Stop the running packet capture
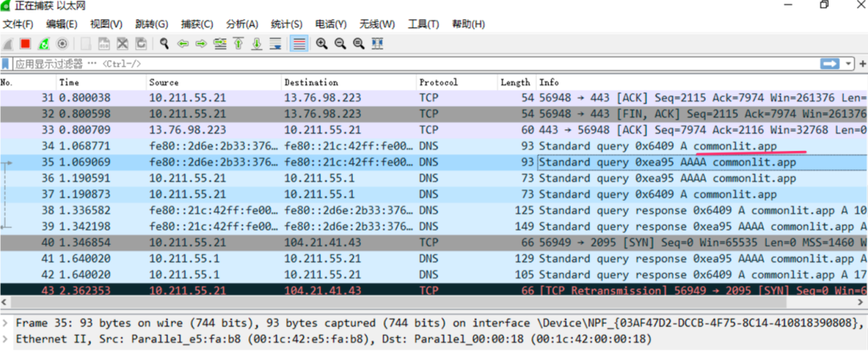The image size is (868, 354). 26,43
